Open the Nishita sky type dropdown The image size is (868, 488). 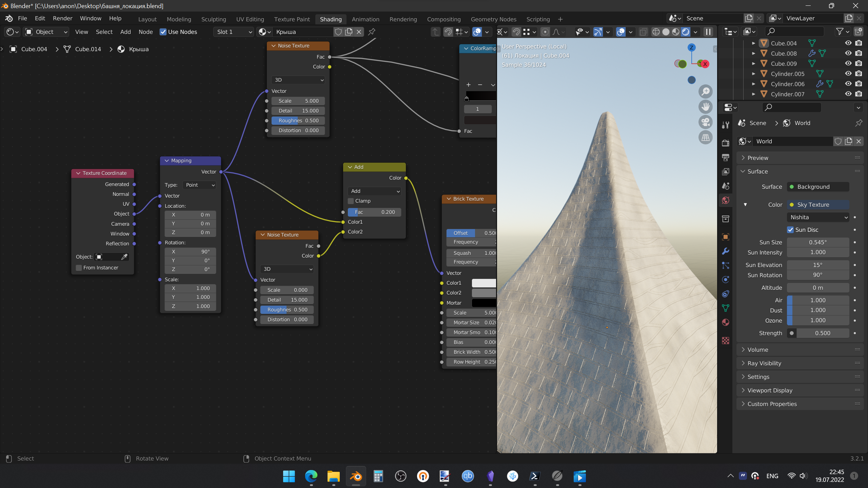pos(818,217)
